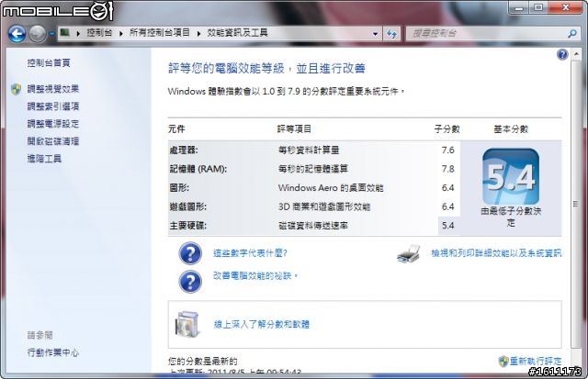The image size is (588, 379).
Task: Click 圖形: row label
Action: click(x=179, y=187)
